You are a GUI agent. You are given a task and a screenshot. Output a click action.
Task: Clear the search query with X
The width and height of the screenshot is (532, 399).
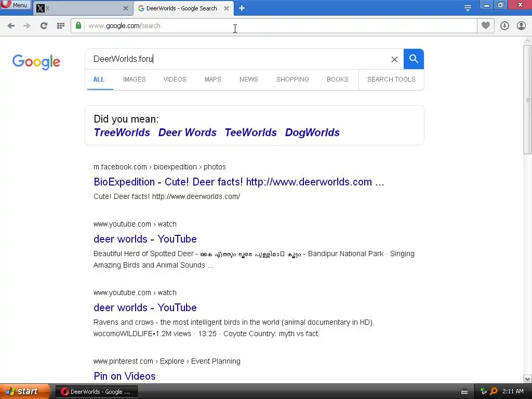click(x=394, y=59)
